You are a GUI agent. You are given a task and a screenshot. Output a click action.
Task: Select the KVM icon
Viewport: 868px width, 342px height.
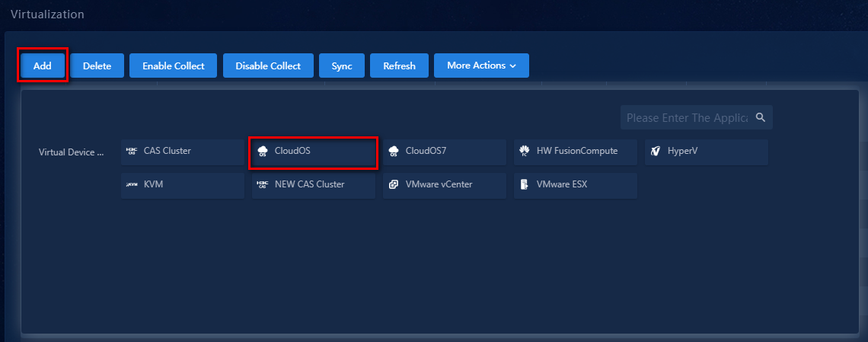tap(131, 184)
